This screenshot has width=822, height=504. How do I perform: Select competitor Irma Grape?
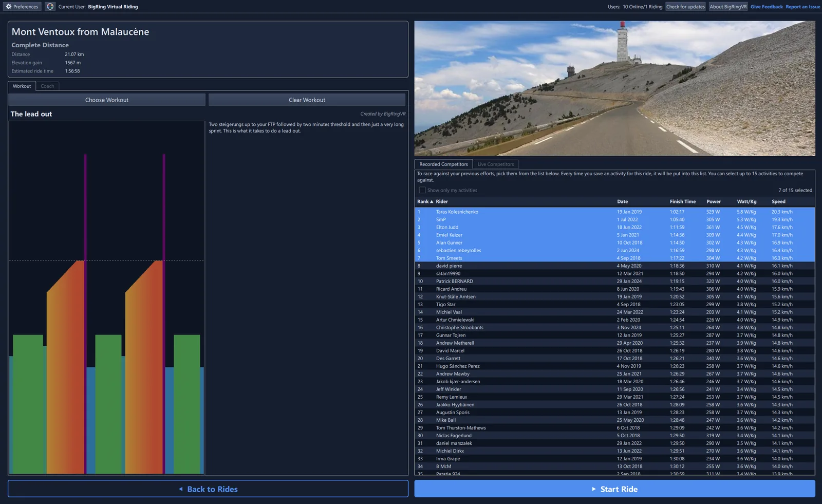point(614,458)
